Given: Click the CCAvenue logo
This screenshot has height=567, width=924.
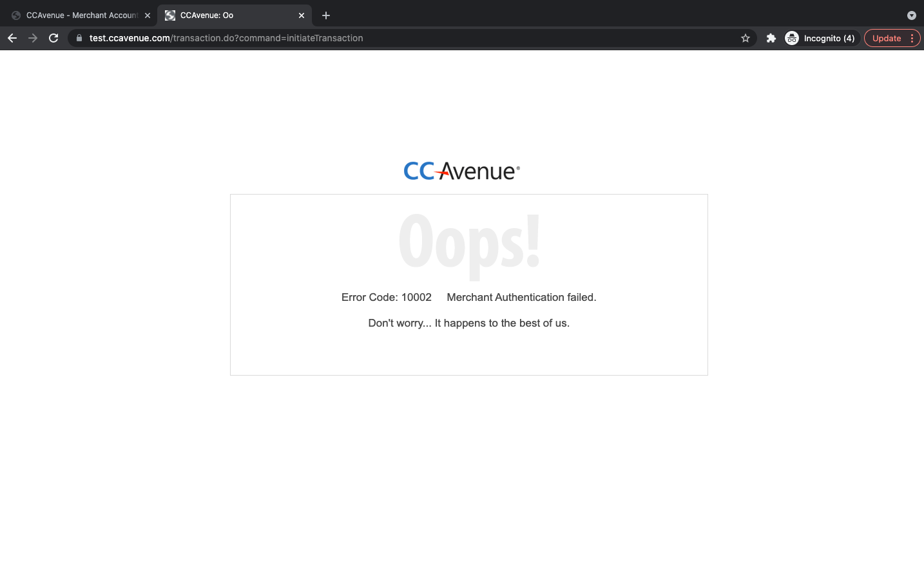Looking at the screenshot, I should (461, 171).
